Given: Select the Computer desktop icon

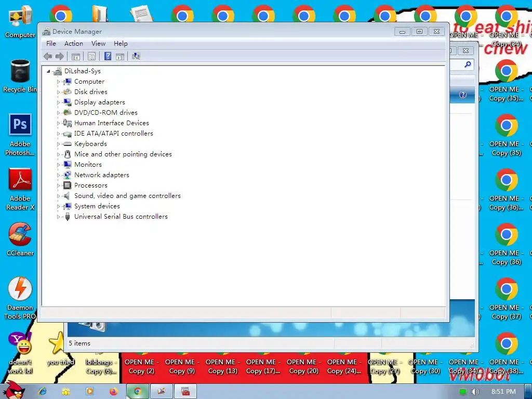Looking at the screenshot, I should click(20, 22).
